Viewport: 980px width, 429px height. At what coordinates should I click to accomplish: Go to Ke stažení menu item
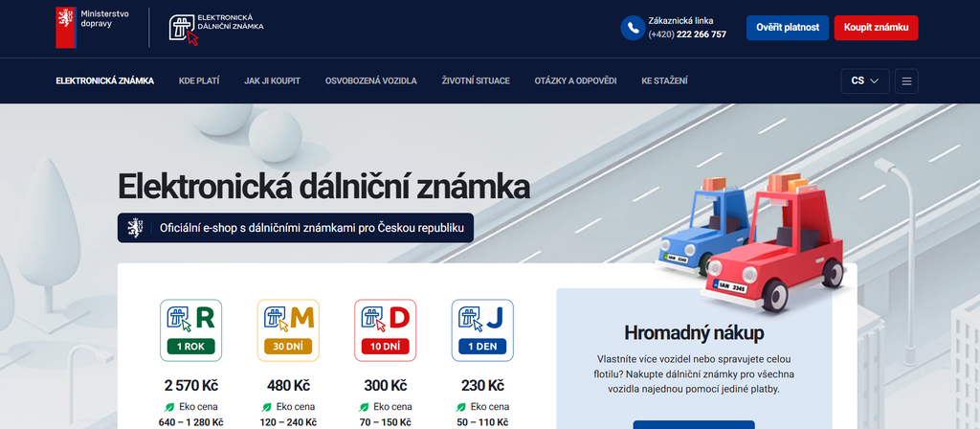[x=664, y=80]
